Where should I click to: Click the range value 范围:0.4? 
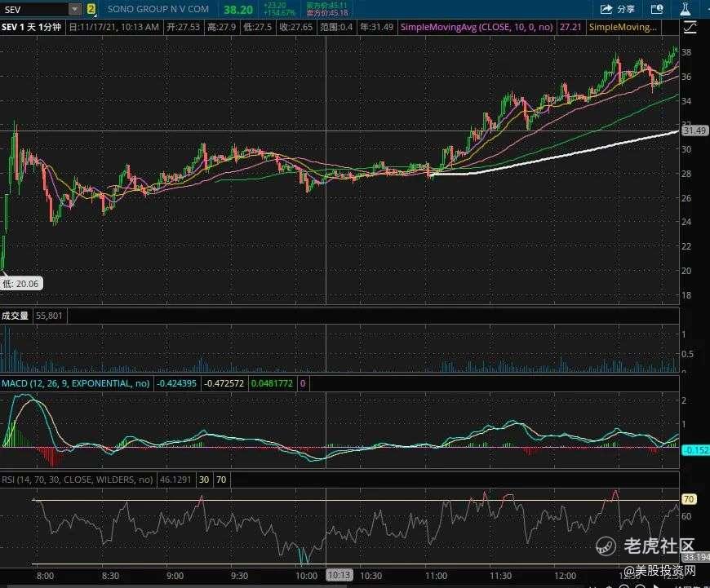[336, 27]
